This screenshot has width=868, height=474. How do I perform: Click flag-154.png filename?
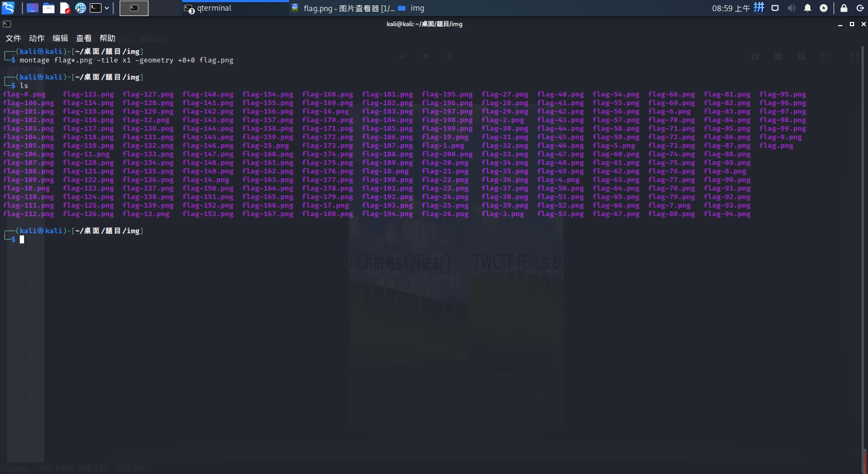click(268, 94)
